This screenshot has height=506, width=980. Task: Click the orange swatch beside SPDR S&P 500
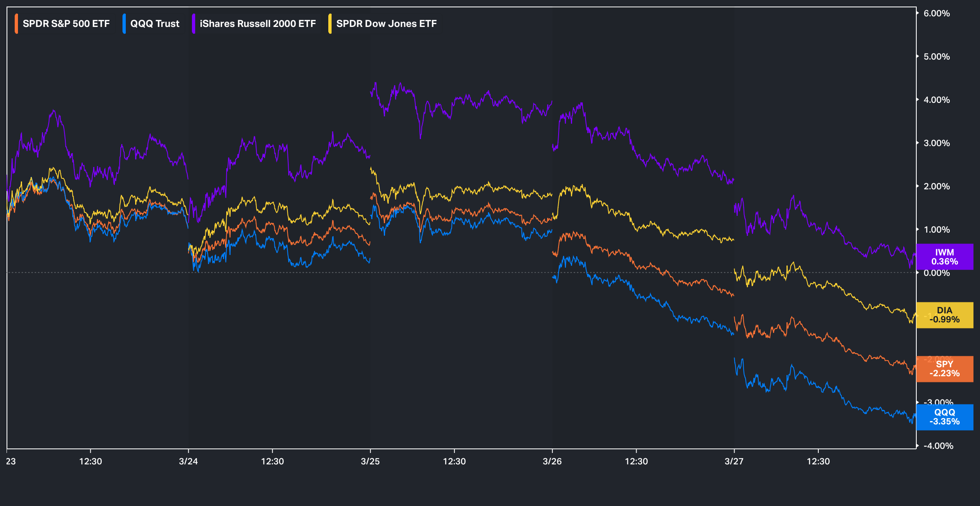(16, 24)
